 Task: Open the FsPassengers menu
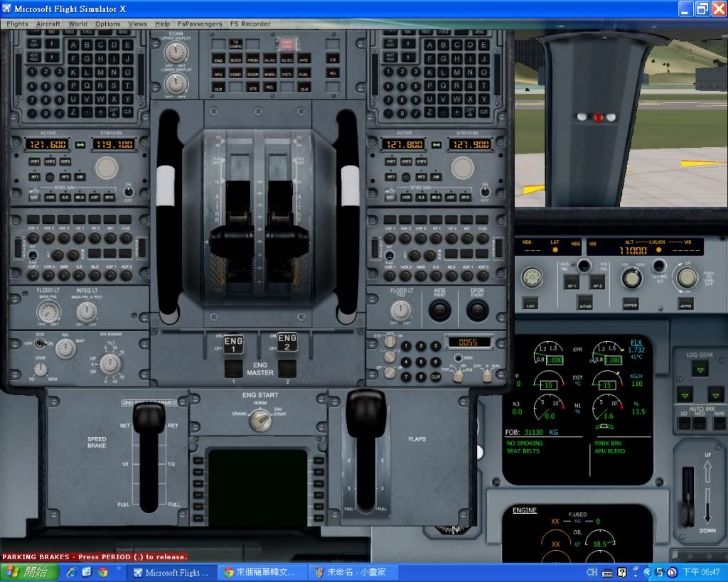pos(200,23)
